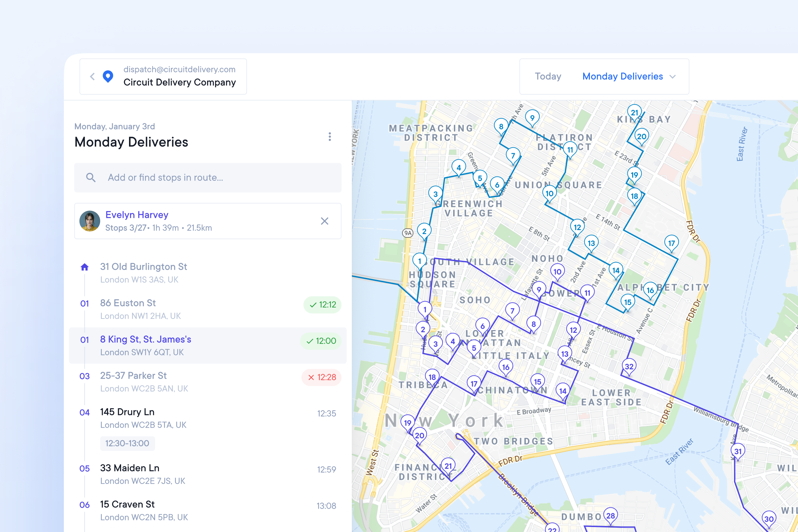The image size is (798, 532).
Task: Click purple map pin 32 near Houston St
Action: coord(629,366)
